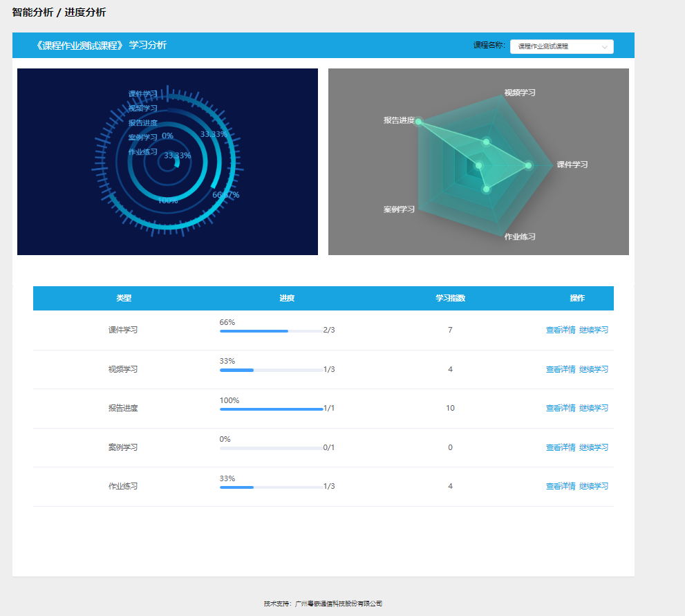The height and width of the screenshot is (616, 685).
Task: Click learning index value 10
Action: (x=450, y=408)
